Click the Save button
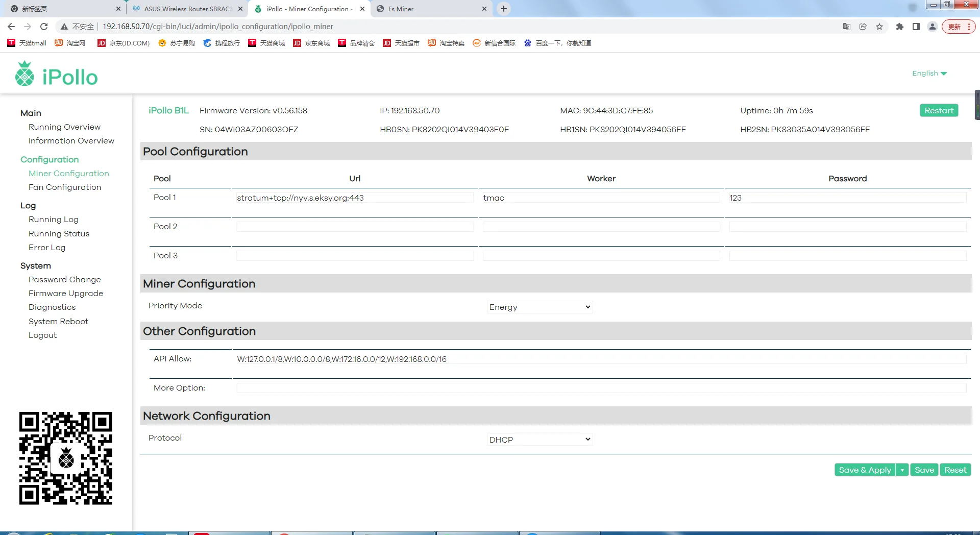 (x=924, y=470)
